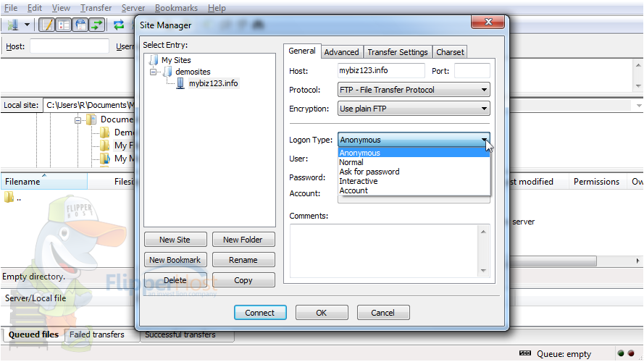644x362 pixels.
Task: Open the Server menu
Action: 133,8
